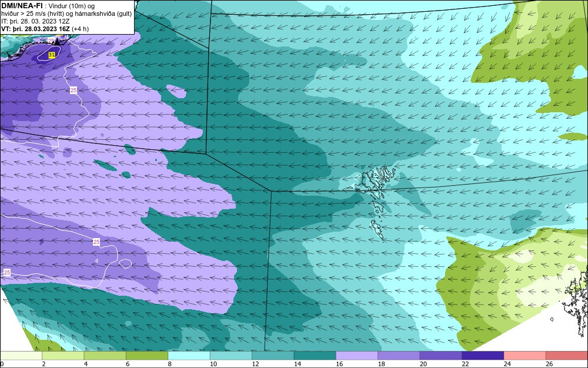Click the legend scale number 16
588x368 pixels.
coord(339,364)
